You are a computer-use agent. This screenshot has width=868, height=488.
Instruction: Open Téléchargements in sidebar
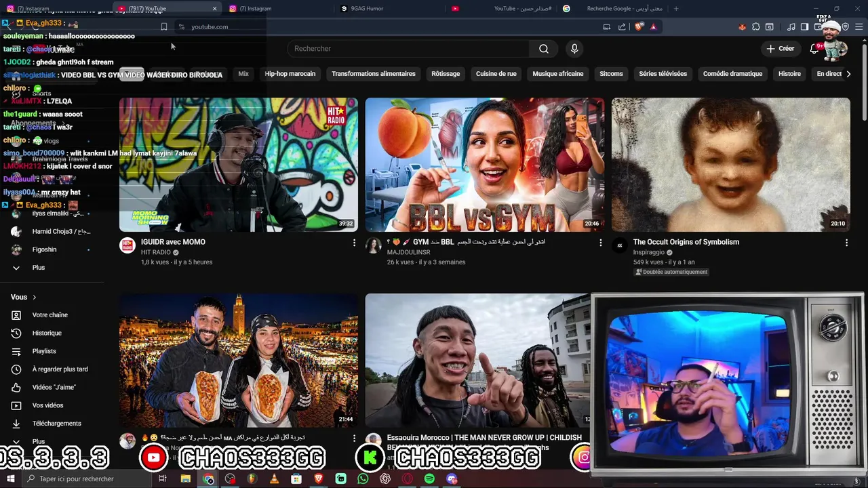point(56,424)
